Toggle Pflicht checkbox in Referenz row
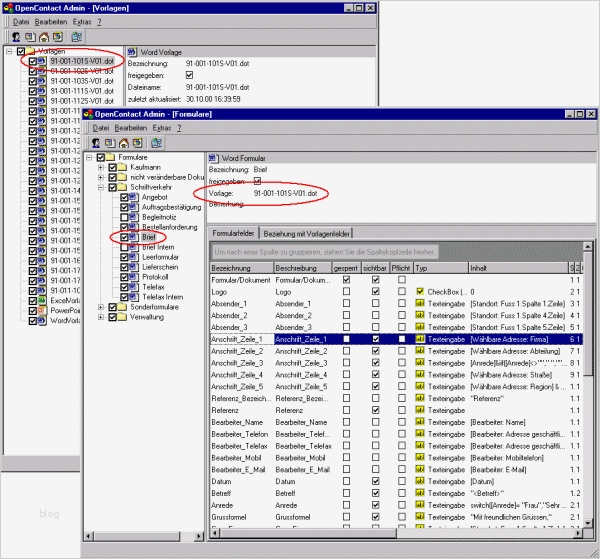 coord(402,410)
